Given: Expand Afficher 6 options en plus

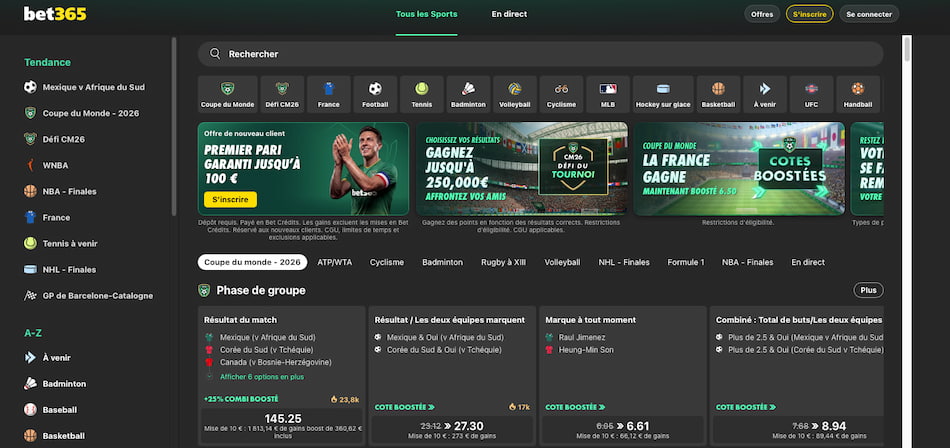Looking at the screenshot, I should (262, 377).
